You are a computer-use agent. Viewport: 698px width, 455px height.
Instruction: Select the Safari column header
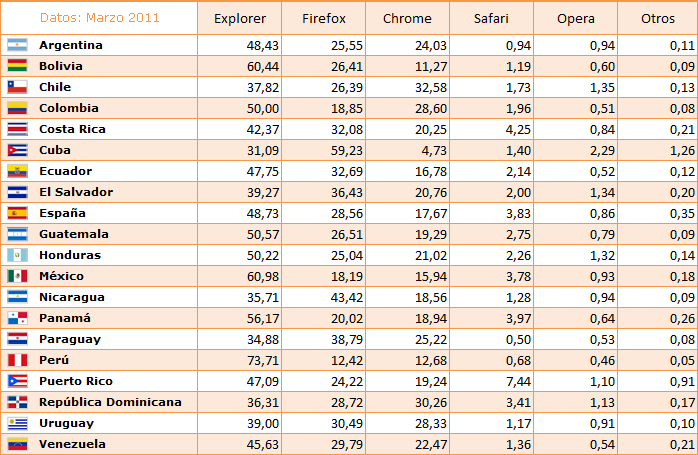491,18
